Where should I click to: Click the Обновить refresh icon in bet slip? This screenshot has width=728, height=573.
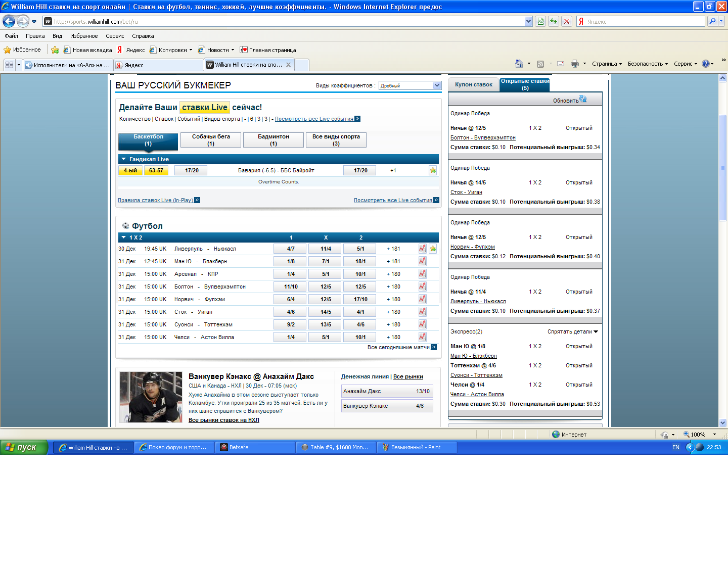pos(583,100)
